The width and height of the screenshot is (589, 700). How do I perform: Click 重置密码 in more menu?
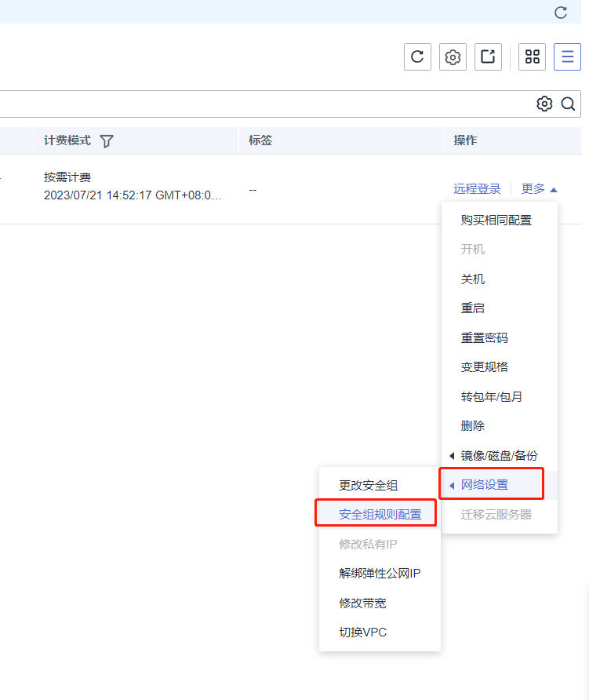click(484, 337)
